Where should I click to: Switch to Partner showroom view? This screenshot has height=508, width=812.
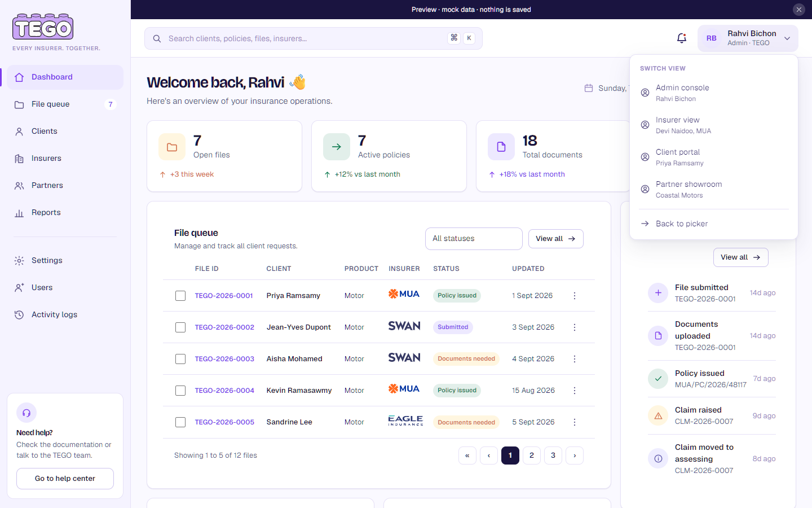[714, 189]
